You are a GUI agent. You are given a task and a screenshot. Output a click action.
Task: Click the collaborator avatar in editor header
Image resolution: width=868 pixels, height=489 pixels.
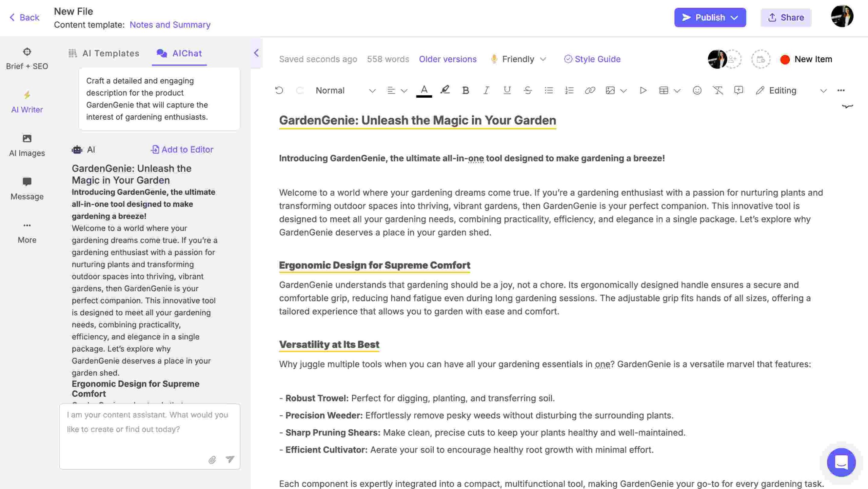coord(717,59)
